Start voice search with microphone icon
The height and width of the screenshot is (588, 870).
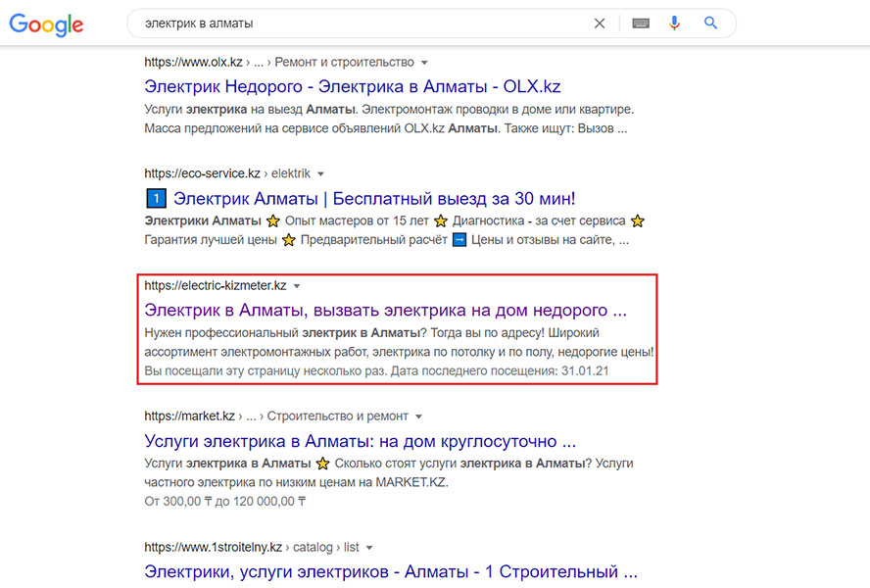pos(674,24)
